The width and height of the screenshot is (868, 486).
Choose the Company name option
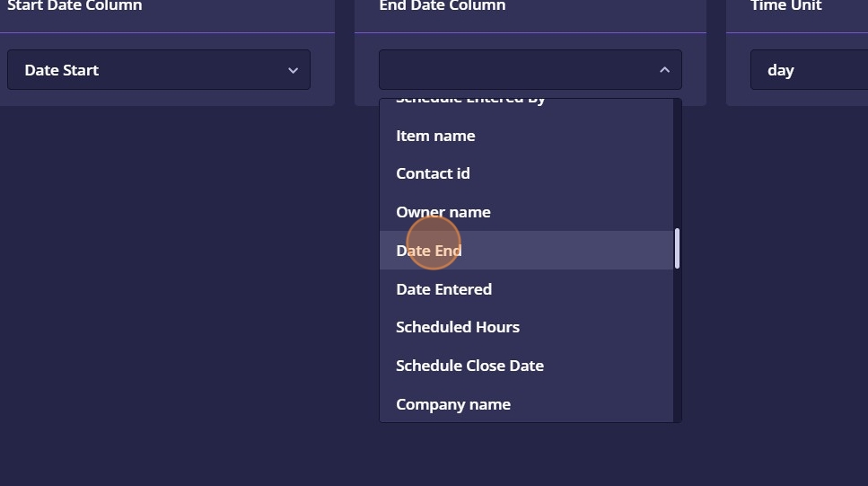point(453,404)
